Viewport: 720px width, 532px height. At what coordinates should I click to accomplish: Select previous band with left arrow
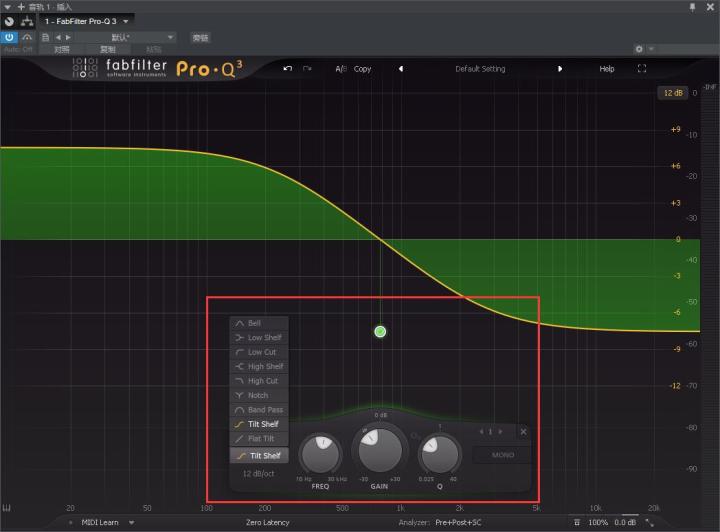[481, 431]
